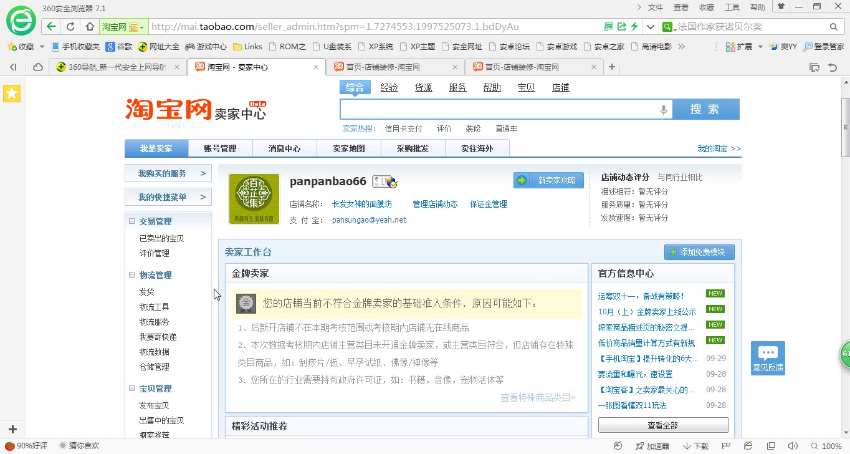Click the 查看全部 button
Screen dimensions: 850x454
pyautogui.click(x=663, y=425)
